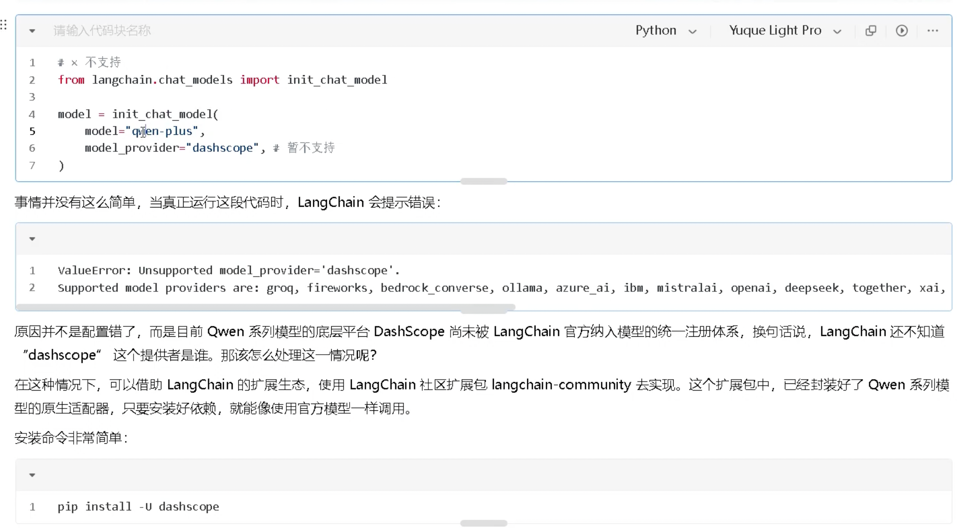This screenshot has width=980, height=528.
Task: Click the word 'langchain-community' in the paragraph
Action: (x=561, y=385)
